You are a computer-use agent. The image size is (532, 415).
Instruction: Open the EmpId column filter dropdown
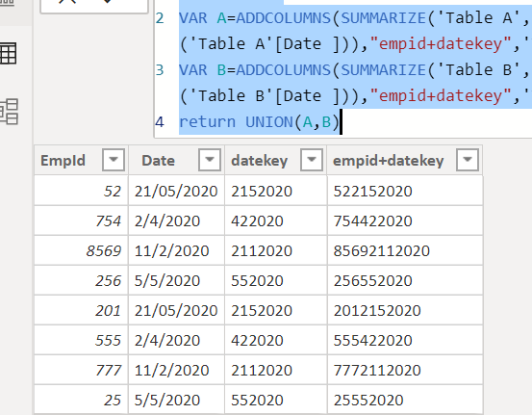point(114,160)
